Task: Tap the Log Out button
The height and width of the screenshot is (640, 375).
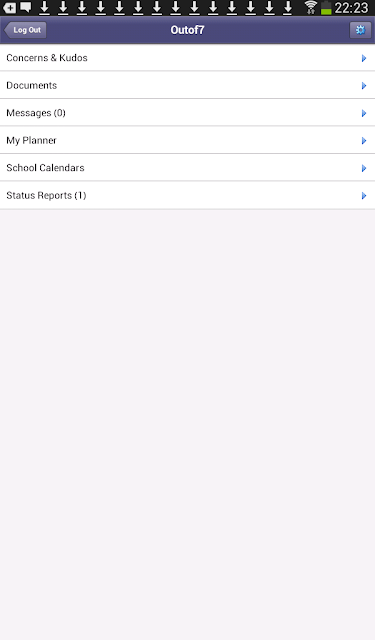Action: 25,30
